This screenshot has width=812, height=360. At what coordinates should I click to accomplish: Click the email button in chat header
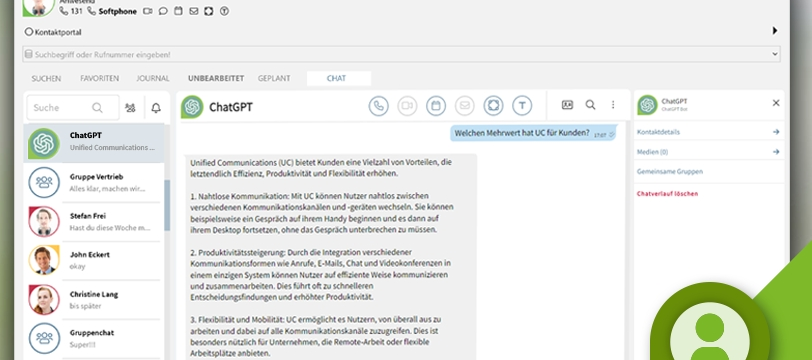coord(465,106)
